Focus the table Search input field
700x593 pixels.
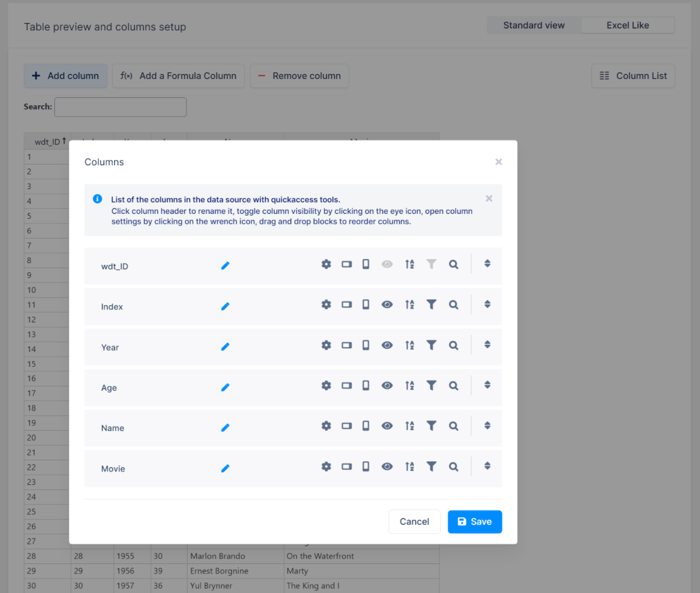point(120,107)
